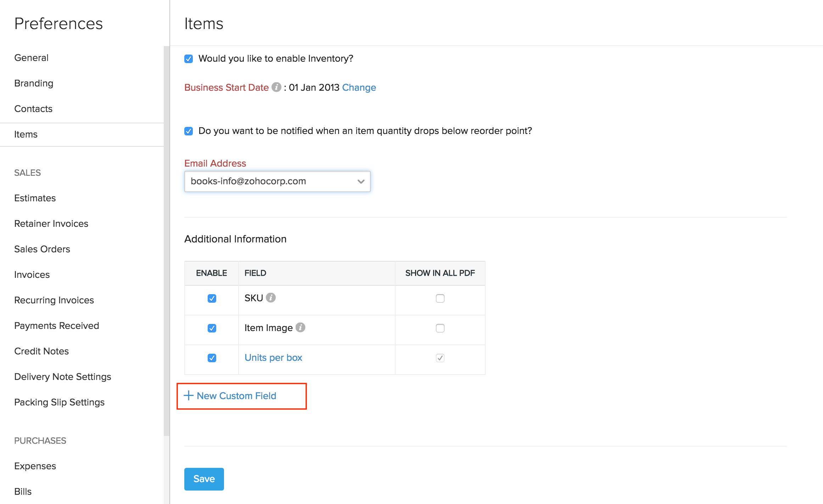The image size is (823, 504).
Task: Click the SKU info icon
Action: (x=271, y=298)
